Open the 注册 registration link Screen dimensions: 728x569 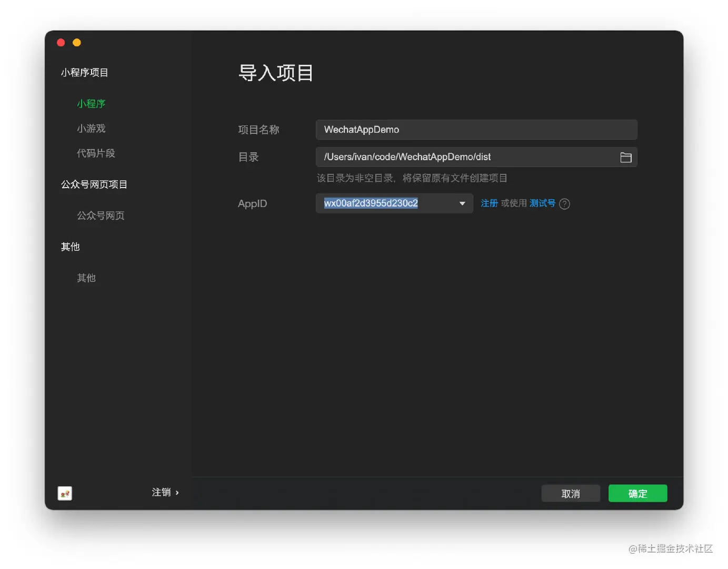click(x=488, y=203)
